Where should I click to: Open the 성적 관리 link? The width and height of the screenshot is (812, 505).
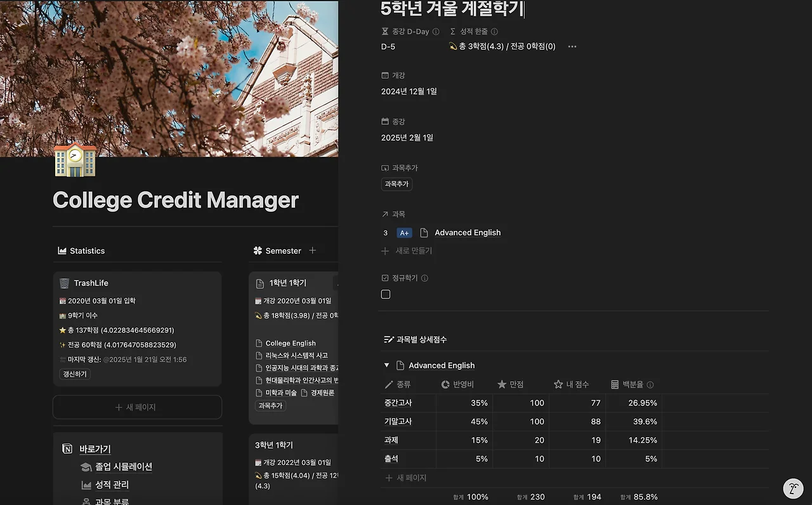112,485
